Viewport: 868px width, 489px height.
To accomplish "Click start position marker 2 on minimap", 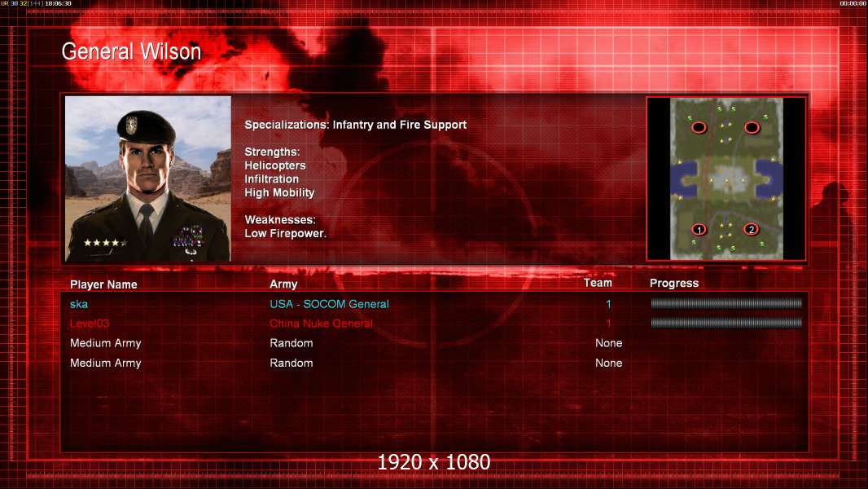I will click(x=752, y=229).
